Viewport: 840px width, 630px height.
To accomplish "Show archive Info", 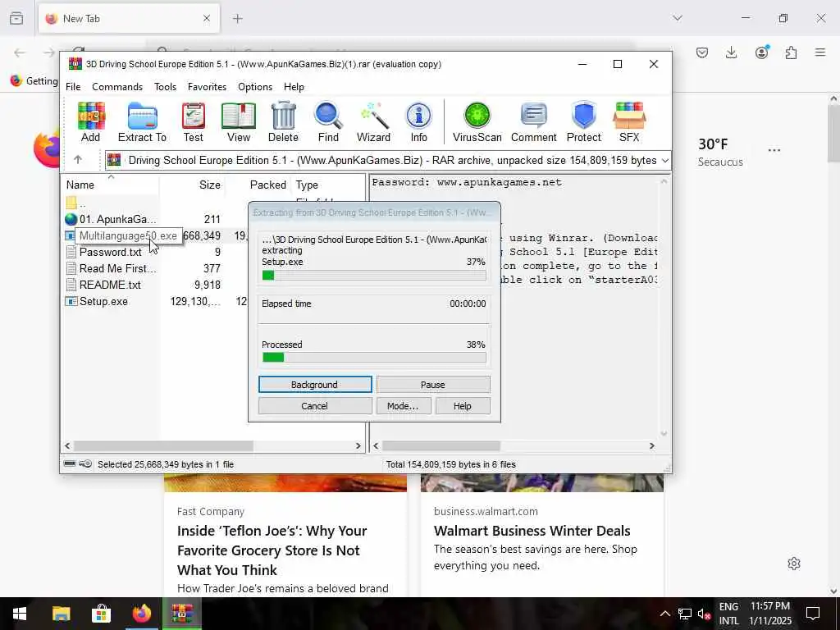I will pos(419,122).
